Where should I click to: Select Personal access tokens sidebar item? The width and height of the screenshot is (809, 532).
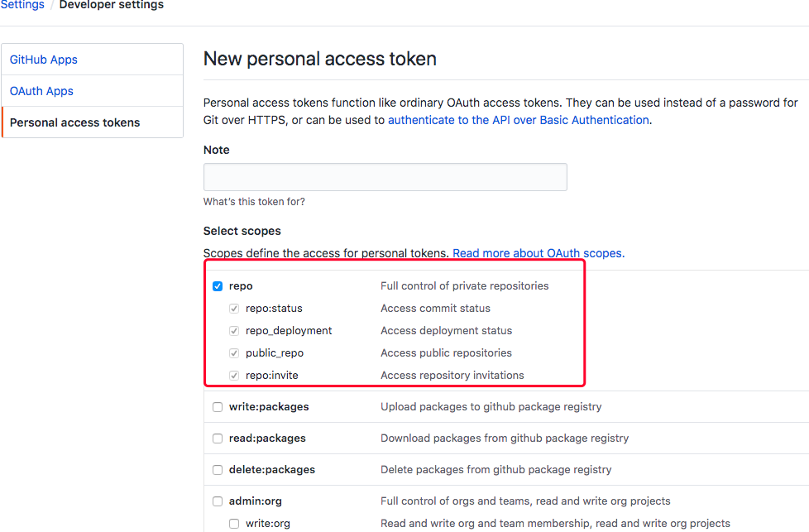click(x=74, y=122)
